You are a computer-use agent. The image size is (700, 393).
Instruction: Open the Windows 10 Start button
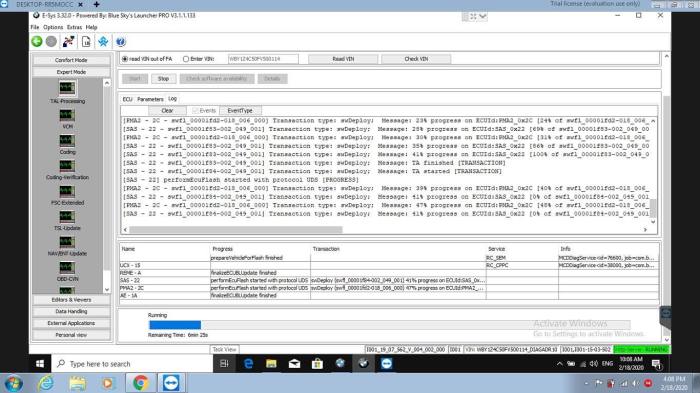[x=40, y=364]
